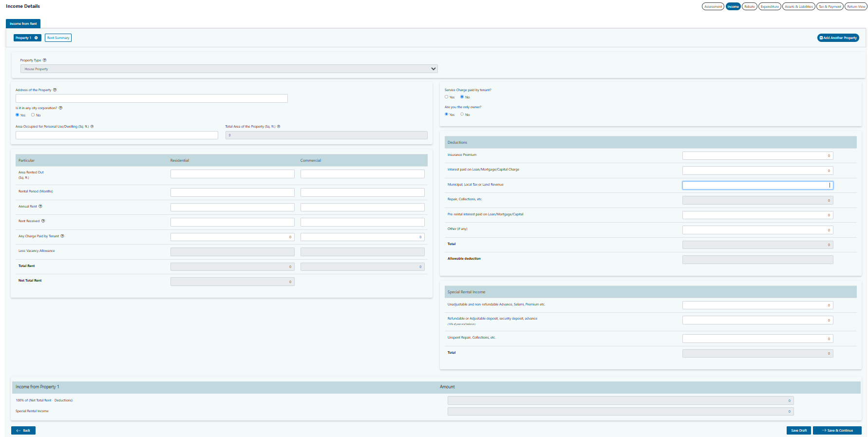This screenshot has width=868, height=437.
Task: Click Residential Annual Rent field
Action: pyautogui.click(x=232, y=208)
